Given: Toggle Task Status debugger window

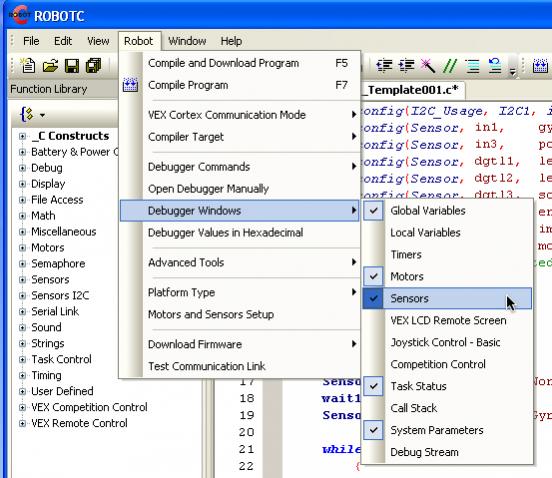Looking at the screenshot, I should click(447, 386).
